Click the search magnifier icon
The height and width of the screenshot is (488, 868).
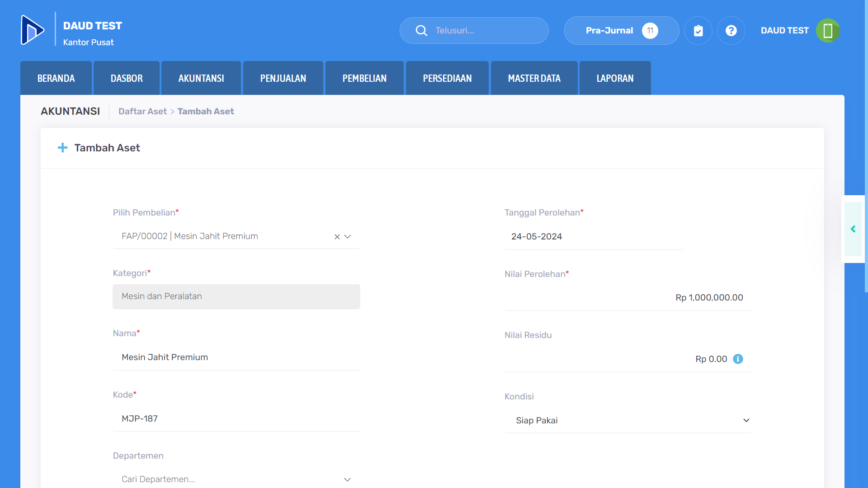[421, 30]
